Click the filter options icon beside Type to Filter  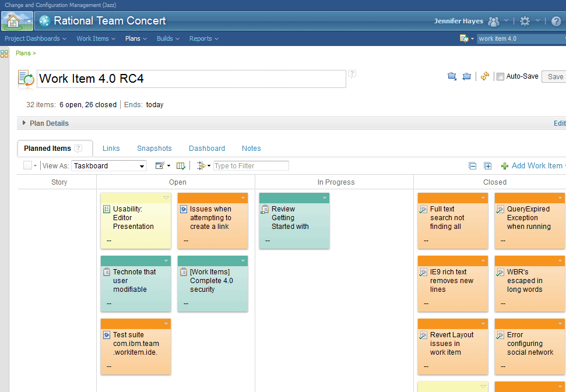(201, 165)
